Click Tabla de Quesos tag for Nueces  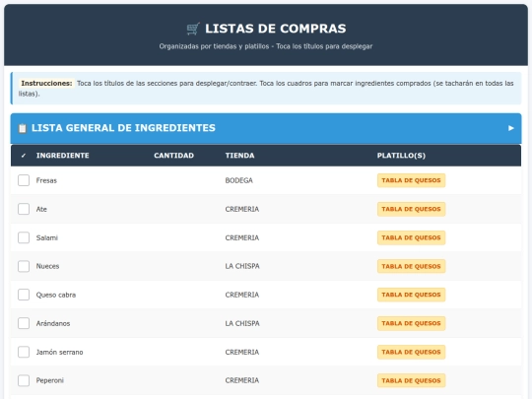coord(411,266)
